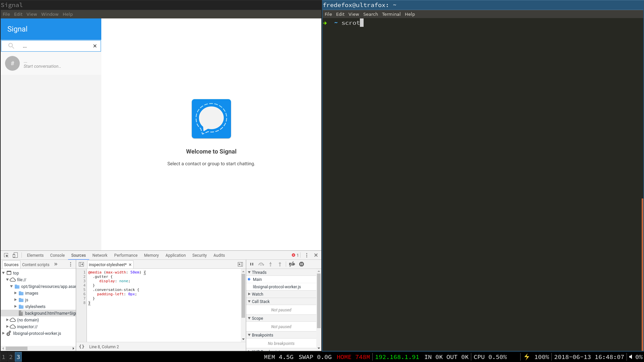Show more navigator tabs chevron

pos(56,264)
